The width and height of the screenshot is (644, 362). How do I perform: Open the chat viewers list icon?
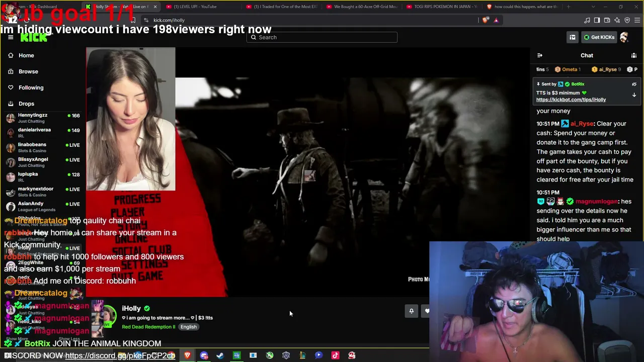coord(634,55)
